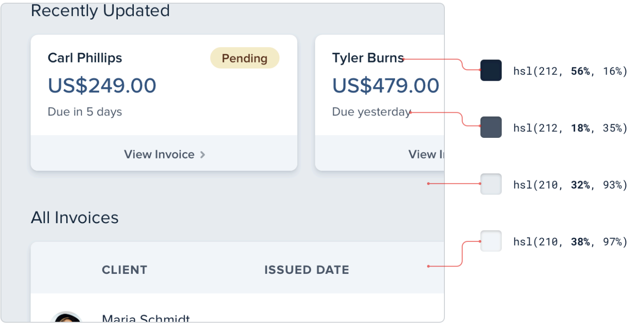Click the ISSUED DATE column header
The image size is (644, 325).
306,270
